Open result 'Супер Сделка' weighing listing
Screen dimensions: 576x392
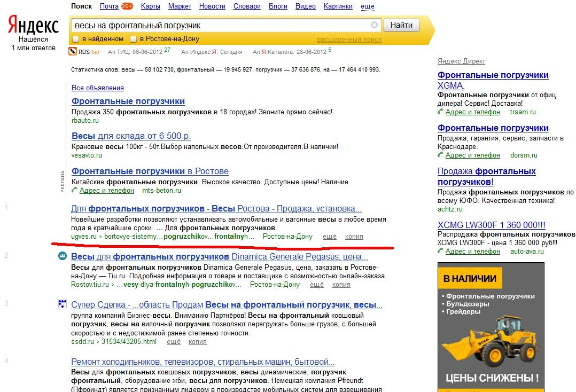[x=227, y=304]
